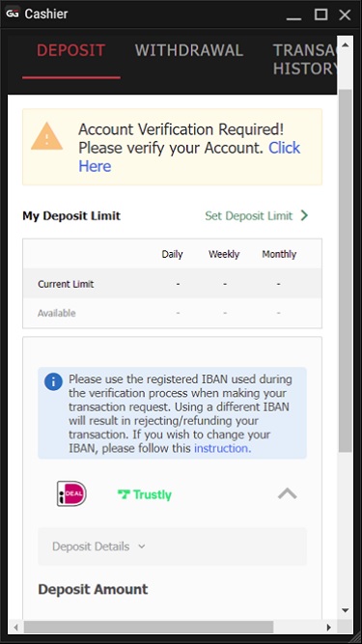The height and width of the screenshot is (644, 362).
Task: Click the horizontal scrollbar left arrow
Action: [15, 628]
